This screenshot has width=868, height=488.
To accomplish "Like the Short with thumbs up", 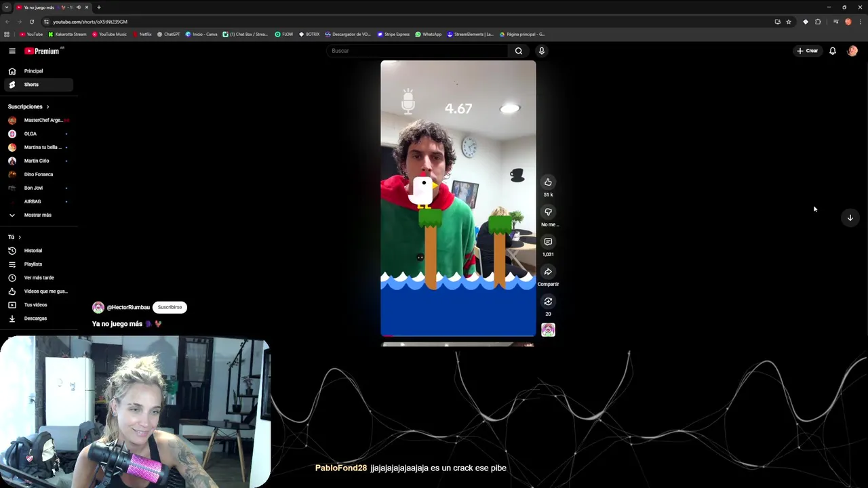I will [548, 182].
